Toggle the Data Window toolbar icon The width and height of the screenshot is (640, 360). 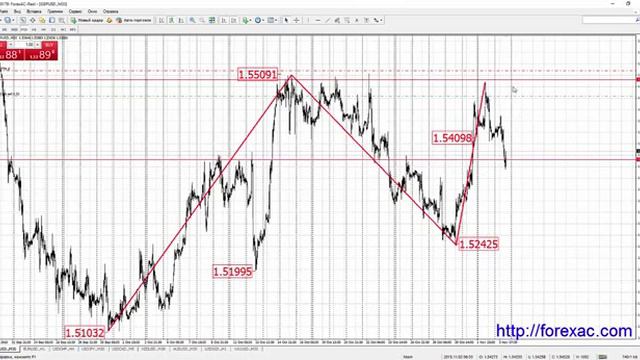point(32,20)
